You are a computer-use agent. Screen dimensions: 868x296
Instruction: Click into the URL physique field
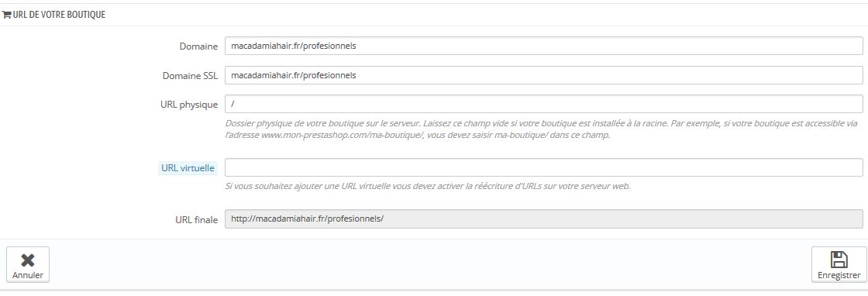tap(543, 104)
